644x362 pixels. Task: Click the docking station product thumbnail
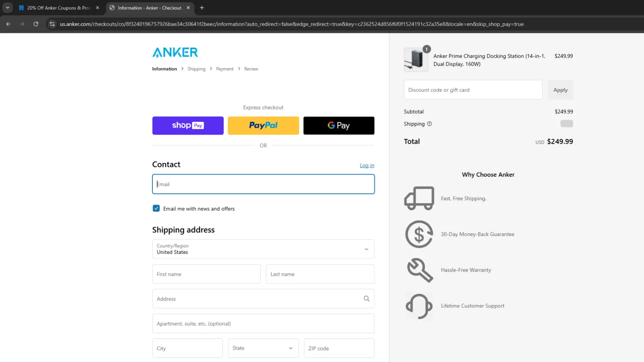[x=416, y=60]
